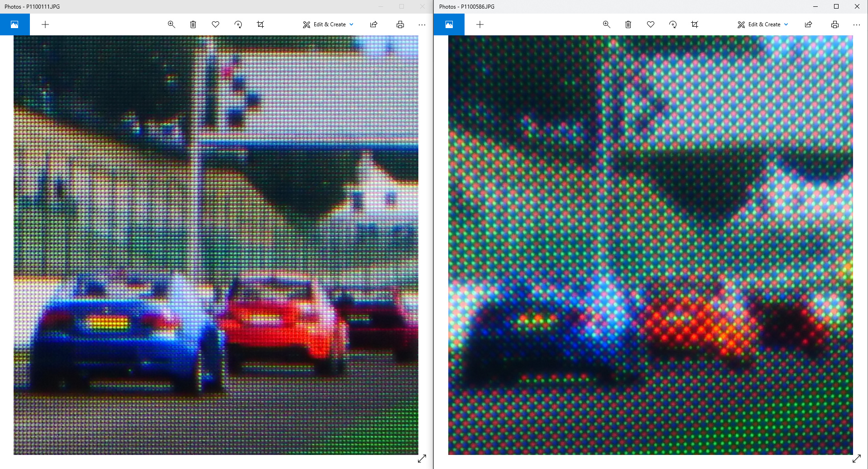Image resolution: width=868 pixels, height=469 pixels.
Task: Click the displayed photo in P1100586.JPG window
Action: [x=651, y=245]
